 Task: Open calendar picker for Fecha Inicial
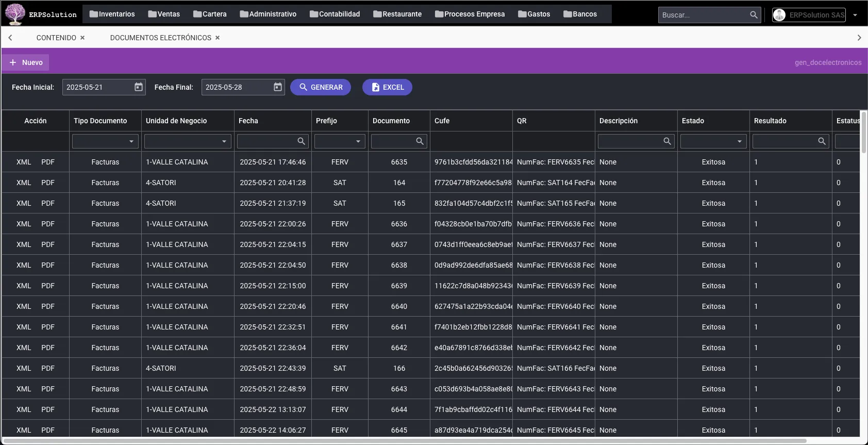click(x=139, y=87)
